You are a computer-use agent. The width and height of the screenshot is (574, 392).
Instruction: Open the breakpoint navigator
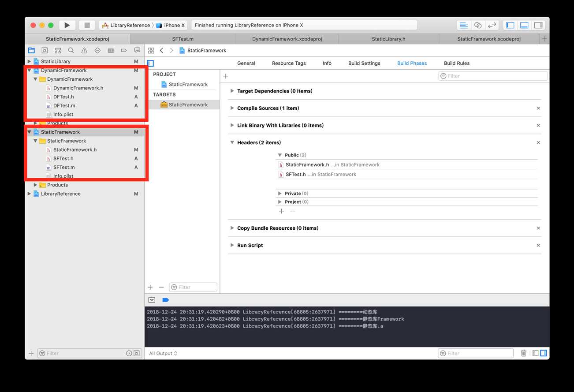(x=124, y=50)
